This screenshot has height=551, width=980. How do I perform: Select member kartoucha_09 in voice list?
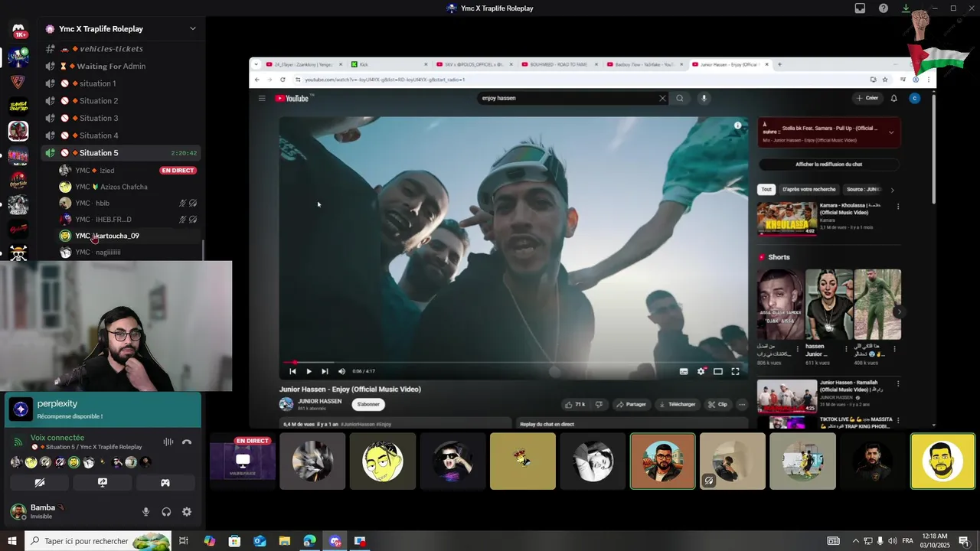(x=128, y=236)
